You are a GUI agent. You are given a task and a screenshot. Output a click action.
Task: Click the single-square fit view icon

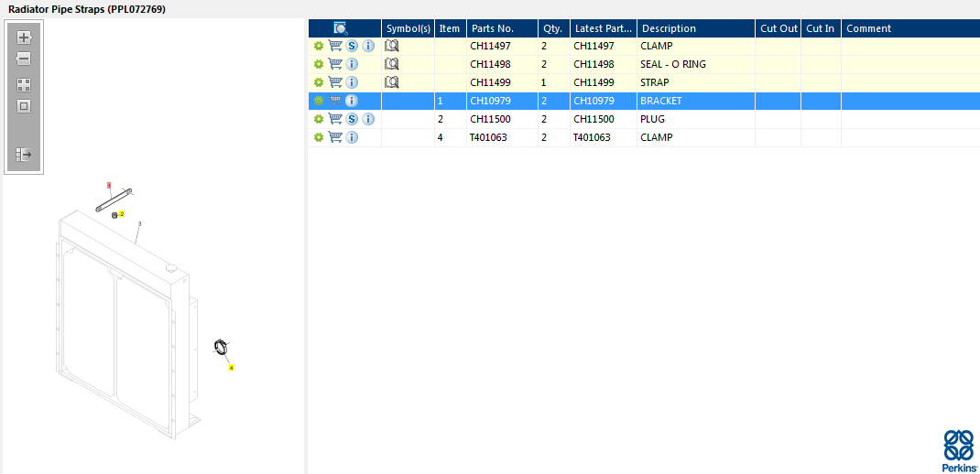click(24, 107)
